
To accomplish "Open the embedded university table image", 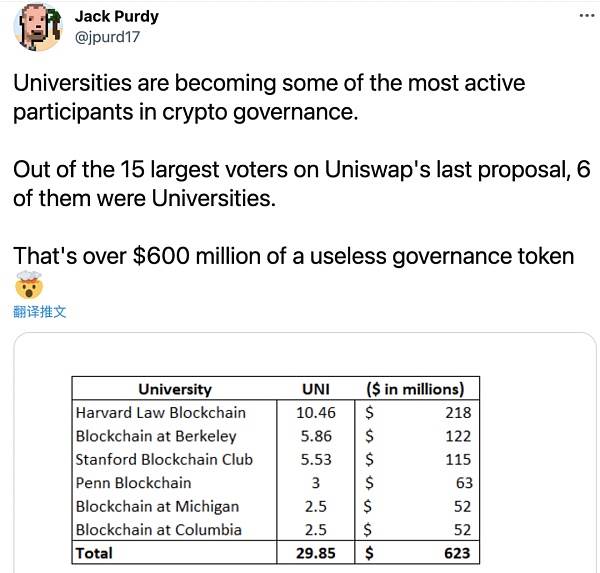I will coord(305,453).
